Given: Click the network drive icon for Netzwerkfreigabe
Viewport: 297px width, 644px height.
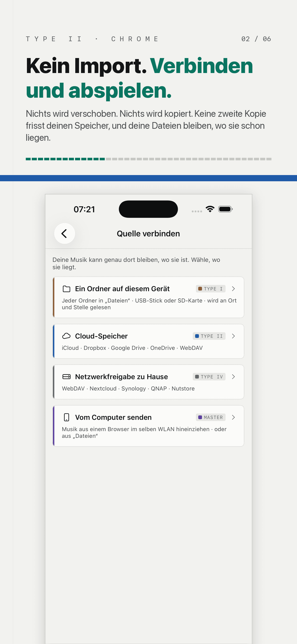Looking at the screenshot, I should (66, 377).
